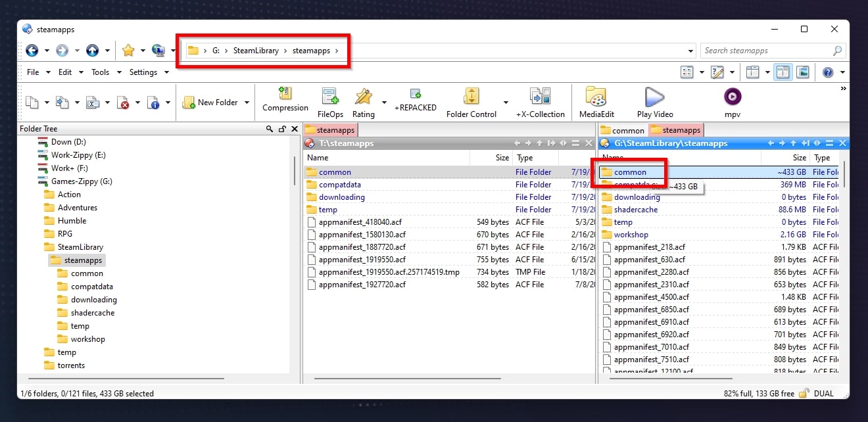This screenshot has height=422, width=868.
Task: Click the blue Help question mark icon
Action: pyautogui.click(x=828, y=72)
